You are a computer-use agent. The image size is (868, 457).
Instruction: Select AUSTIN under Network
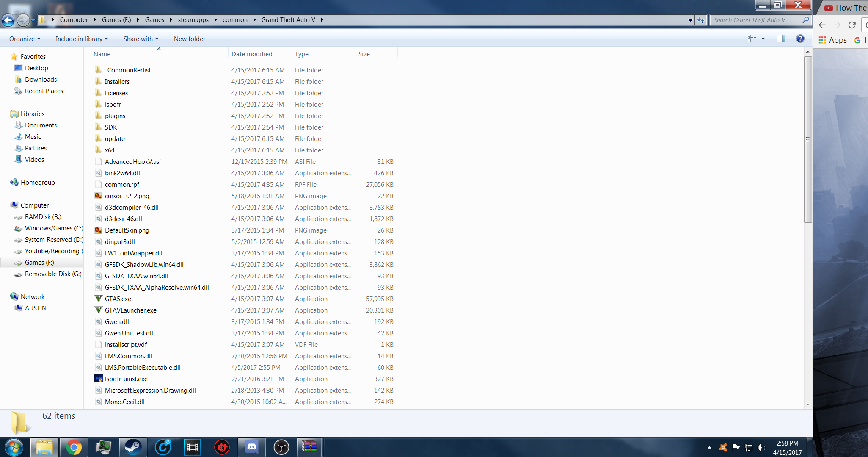coord(36,308)
